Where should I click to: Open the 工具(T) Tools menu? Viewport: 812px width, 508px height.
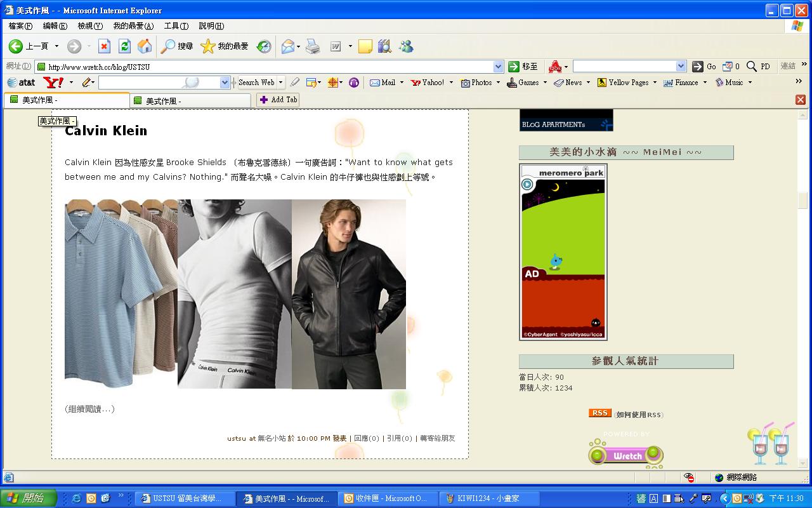coord(176,26)
